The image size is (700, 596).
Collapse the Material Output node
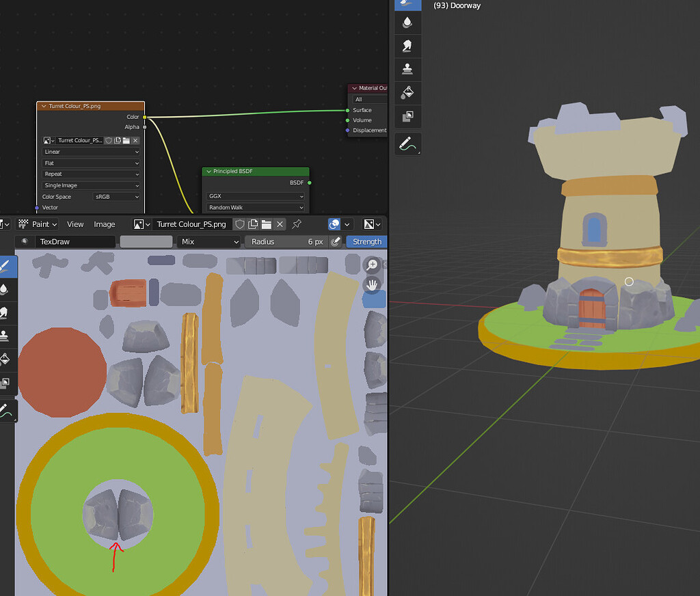pyautogui.click(x=355, y=88)
